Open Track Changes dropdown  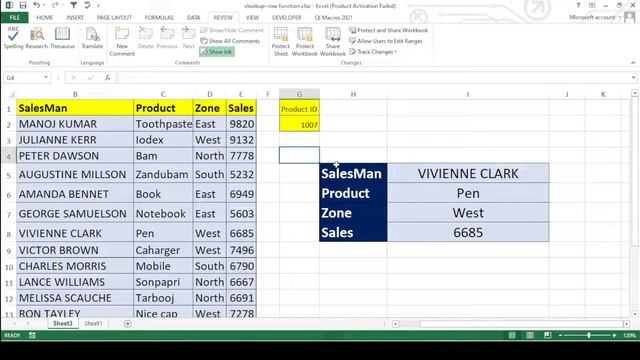(373, 52)
